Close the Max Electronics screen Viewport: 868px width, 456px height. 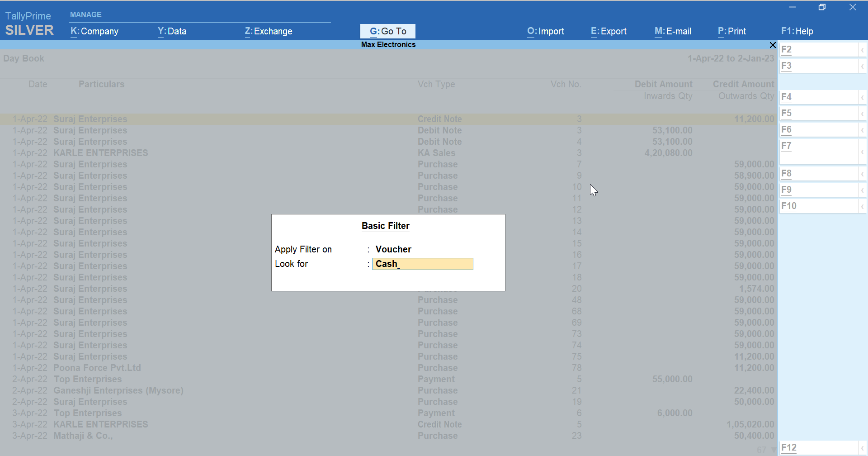click(x=773, y=45)
